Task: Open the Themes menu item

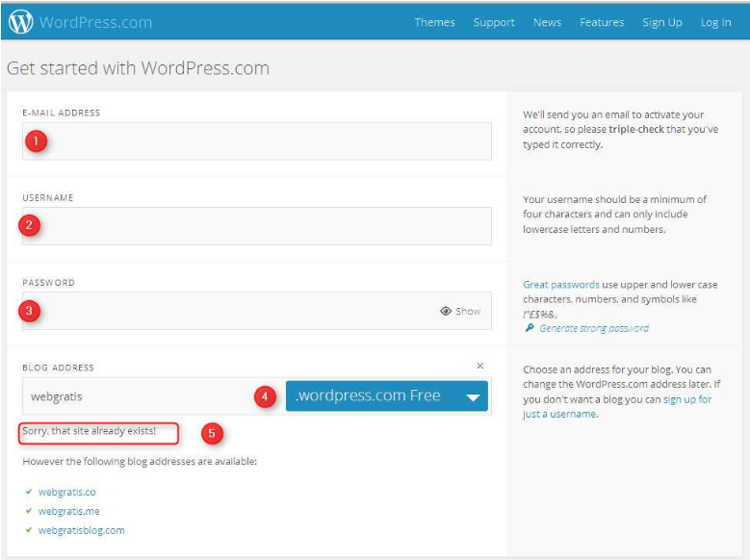Action: click(434, 22)
